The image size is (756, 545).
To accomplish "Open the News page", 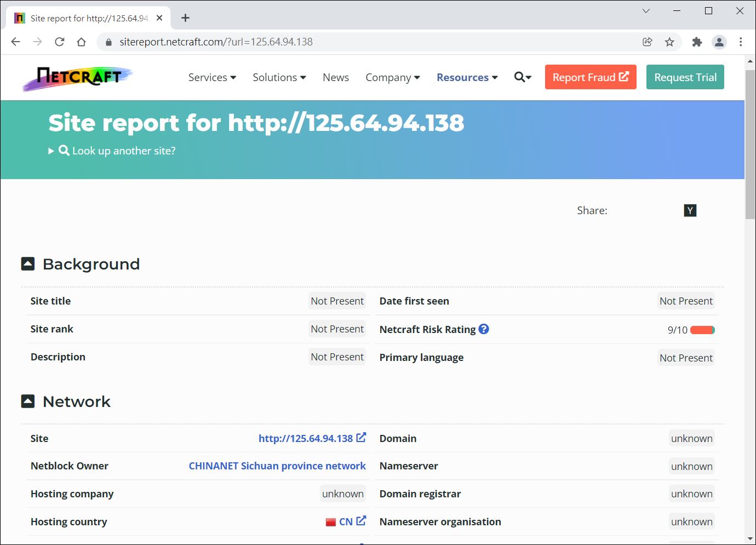I will point(336,77).
